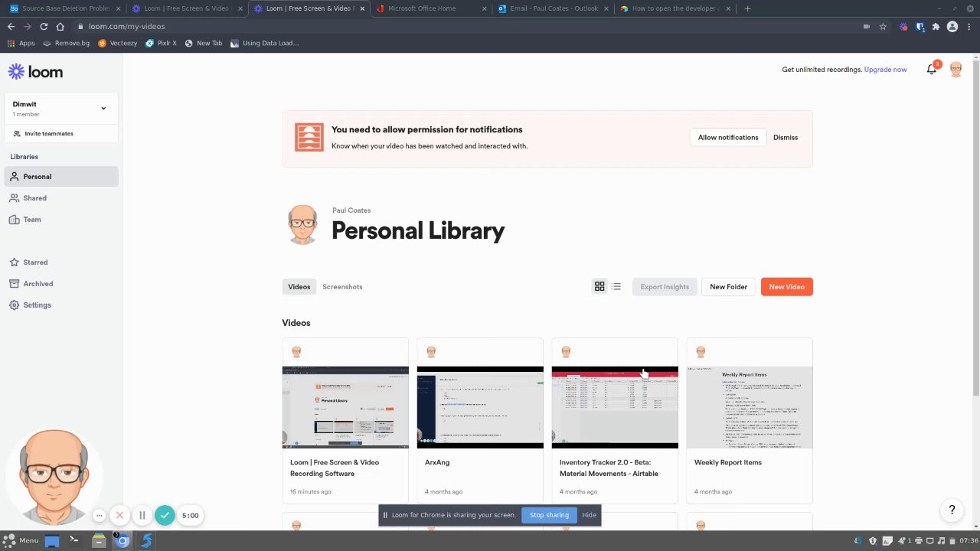Screen dimensions: 980x551
Task: Click the camera bubble avatar
Action: 53,476
